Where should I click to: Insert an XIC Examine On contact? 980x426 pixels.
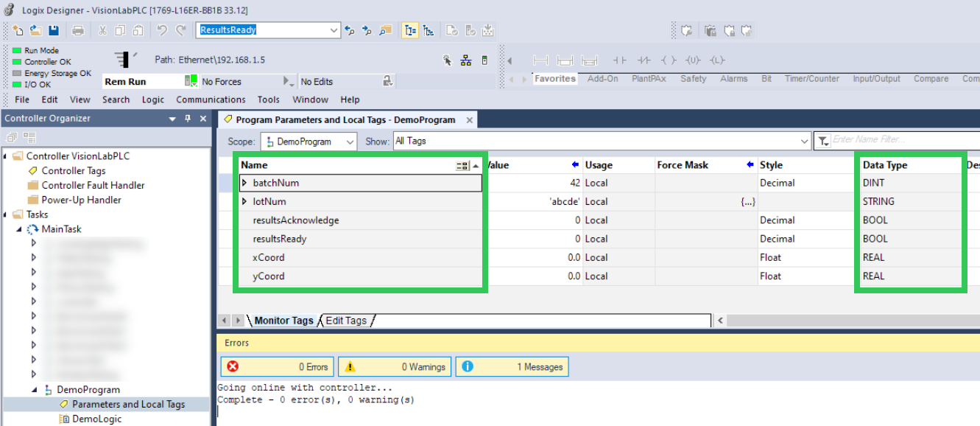click(x=619, y=60)
